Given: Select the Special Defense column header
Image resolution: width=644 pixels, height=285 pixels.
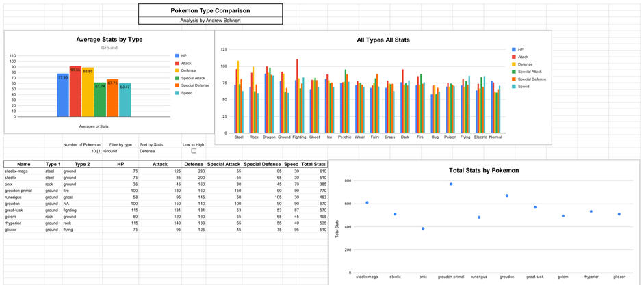Looking at the screenshot, I should tap(262, 165).
